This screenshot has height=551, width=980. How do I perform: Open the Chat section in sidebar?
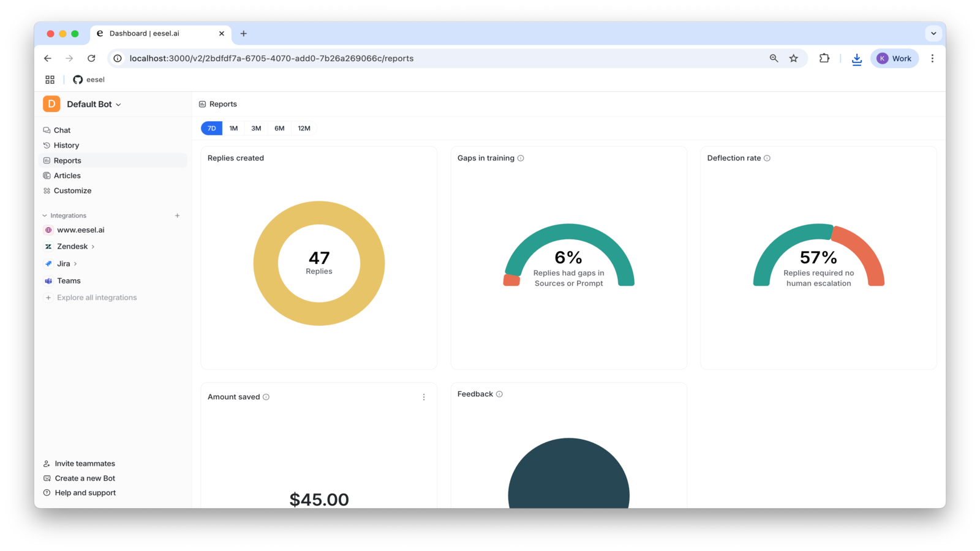61,130
